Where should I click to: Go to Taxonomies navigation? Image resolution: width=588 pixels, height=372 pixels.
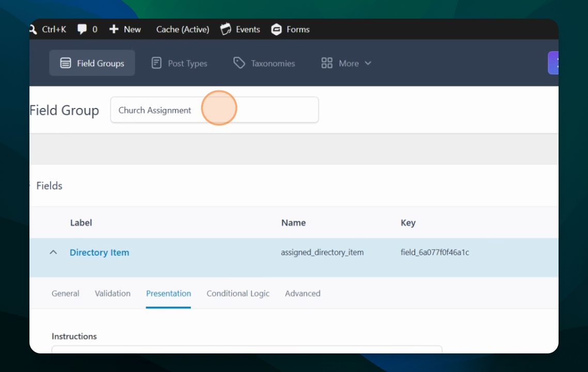point(264,63)
